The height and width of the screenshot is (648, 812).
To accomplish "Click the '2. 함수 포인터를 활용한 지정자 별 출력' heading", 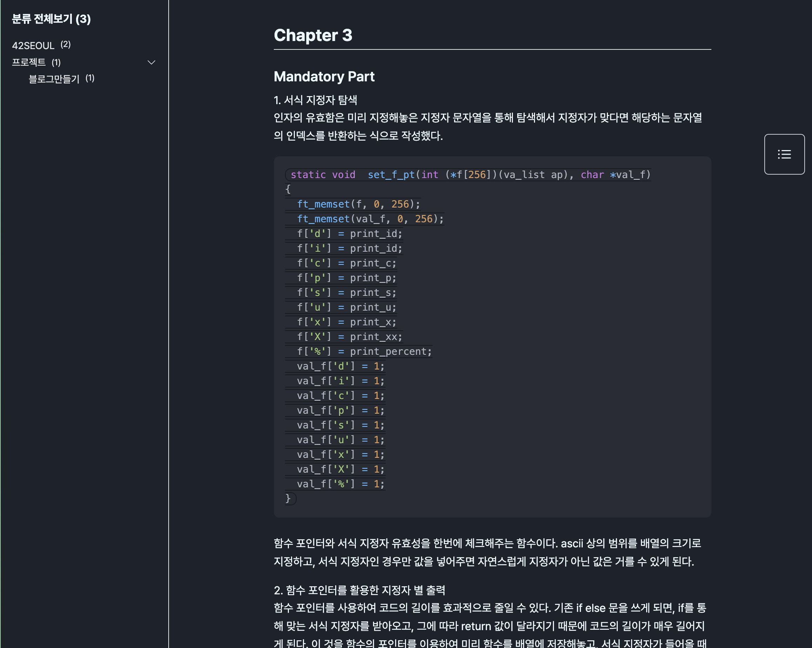I will point(359,589).
